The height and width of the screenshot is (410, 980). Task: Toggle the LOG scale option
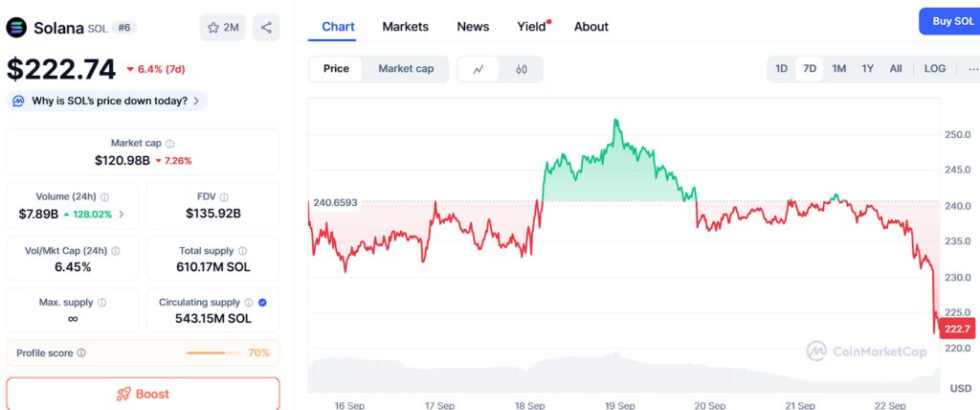(934, 69)
